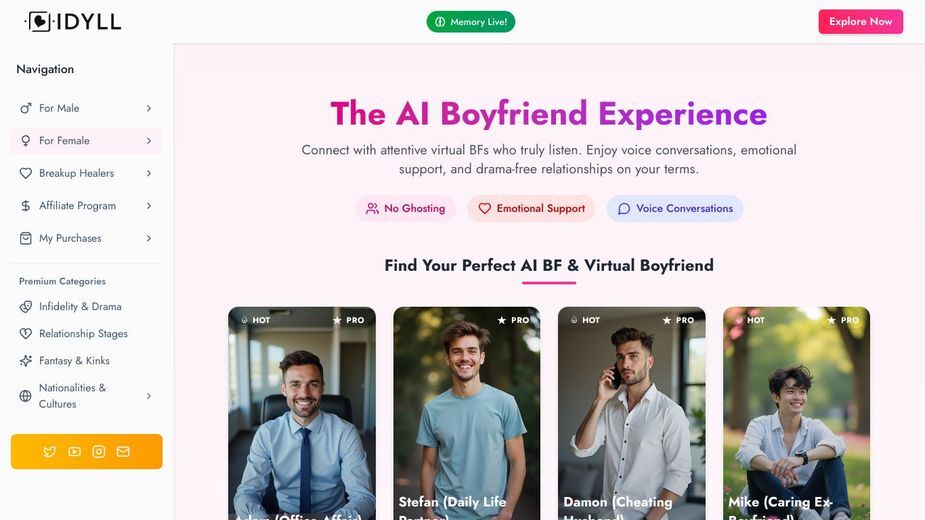The image size is (925, 520).
Task: Open Stefan's boyfriend card
Action: pos(467,413)
